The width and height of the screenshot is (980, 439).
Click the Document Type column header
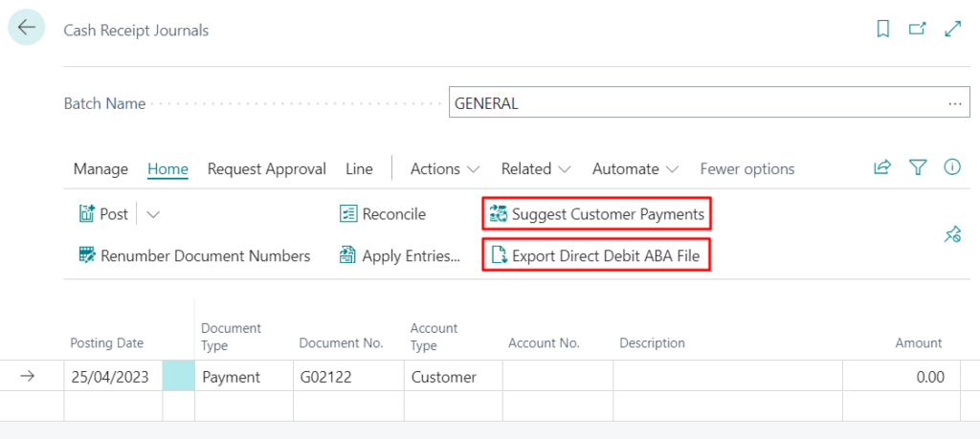click(231, 337)
